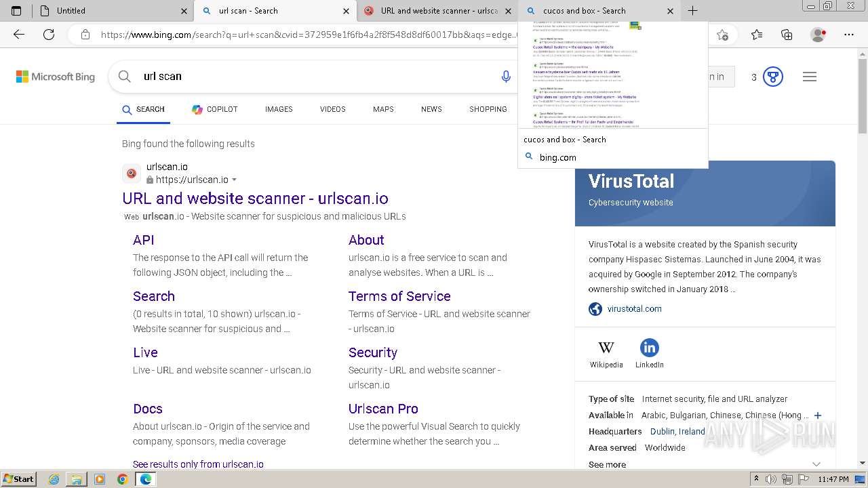Switch to the Untitled tab
This screenshot has height=488, width=868.
[x=113, y=11]
